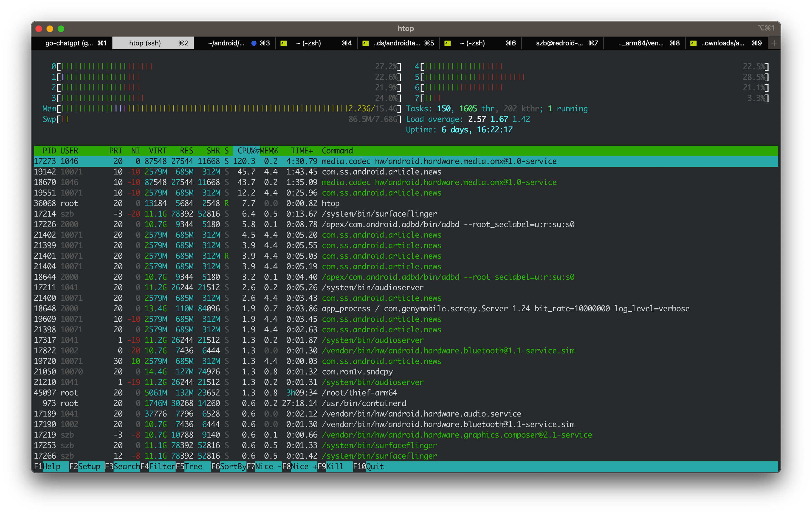Click F9 Kill in the function bar
The image size is (812, 514).
335,466
